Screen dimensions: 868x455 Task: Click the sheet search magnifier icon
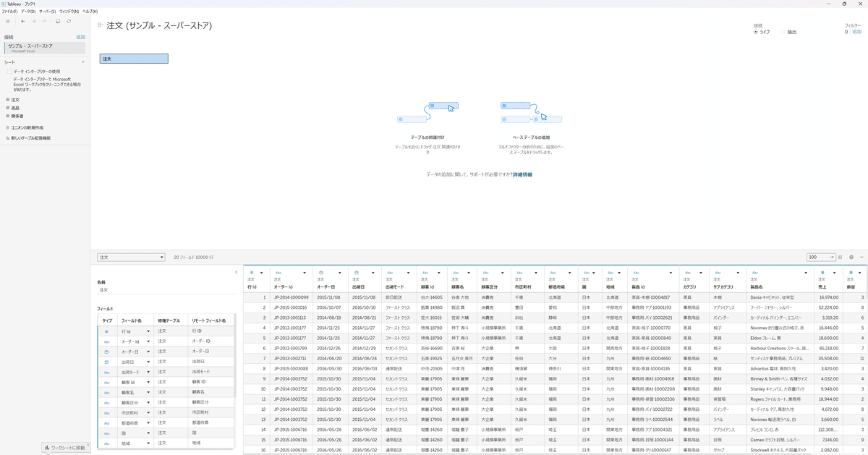coord(82,63)
